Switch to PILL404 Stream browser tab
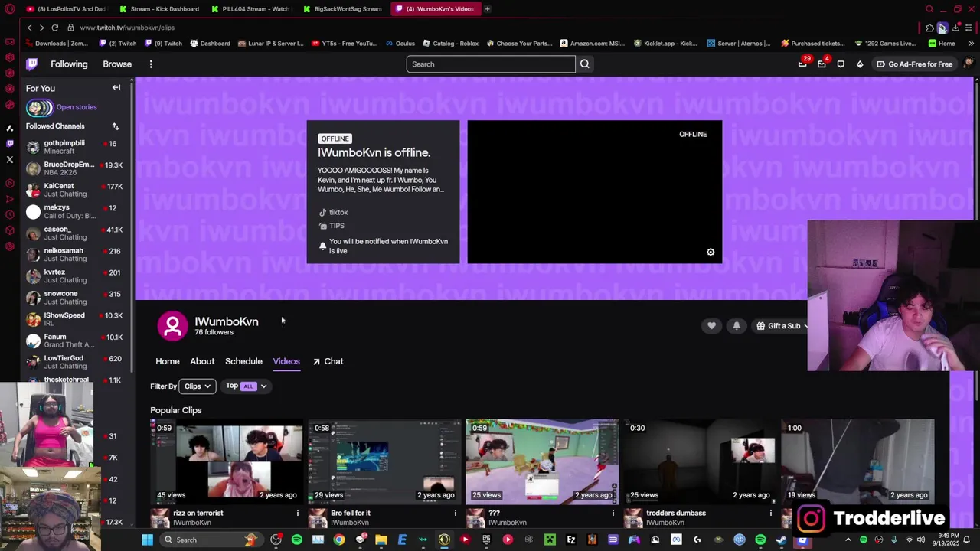 pos(250,9)
